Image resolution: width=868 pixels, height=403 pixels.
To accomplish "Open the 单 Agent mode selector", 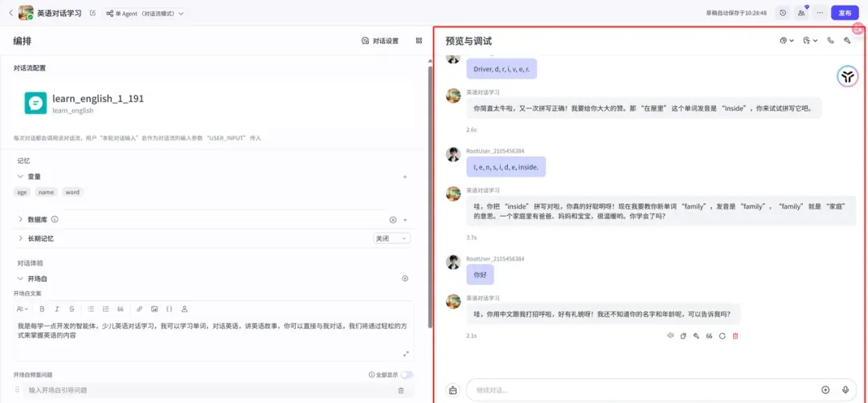I will click(145, 13).
